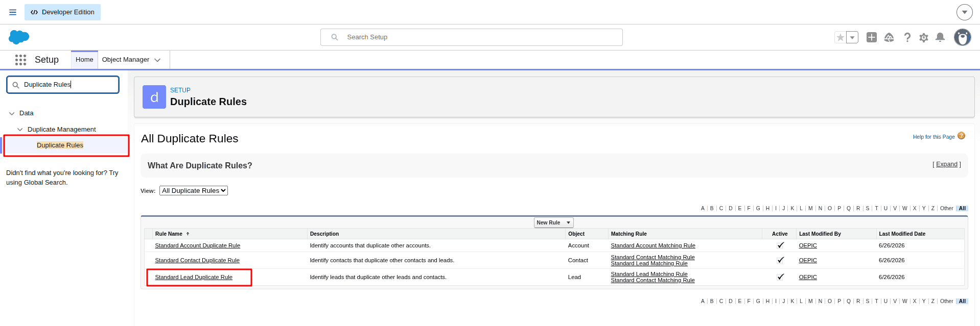
Task: Open the user profile avatar
Action: tap(963, 37)
